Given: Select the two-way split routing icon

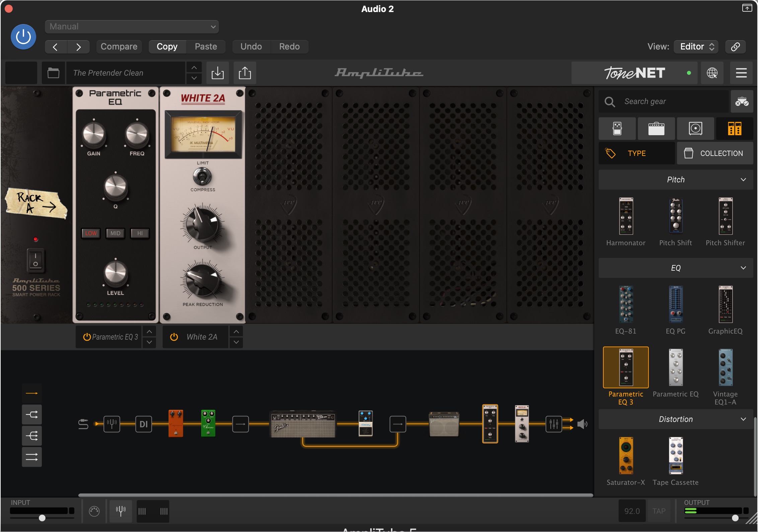Looking at the screenshot, I should tap(32, 415).
